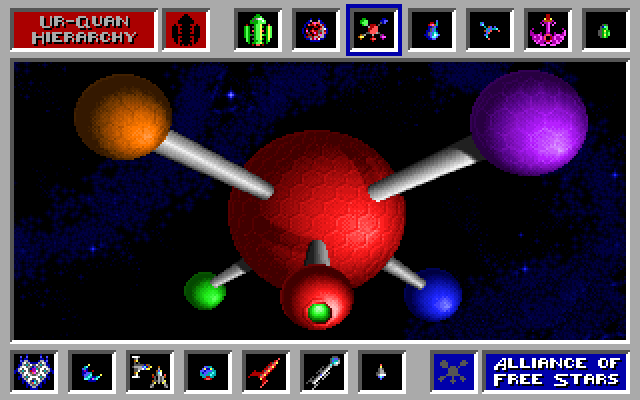Select the pink anchor-shaped Ilwrath Avenger icon

548,30
